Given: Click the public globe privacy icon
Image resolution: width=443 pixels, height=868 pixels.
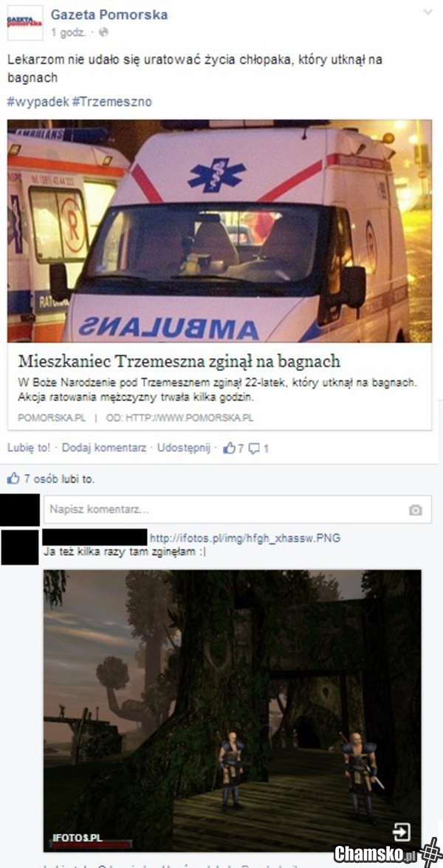Looking at the screenshot, I should point(103,32).
